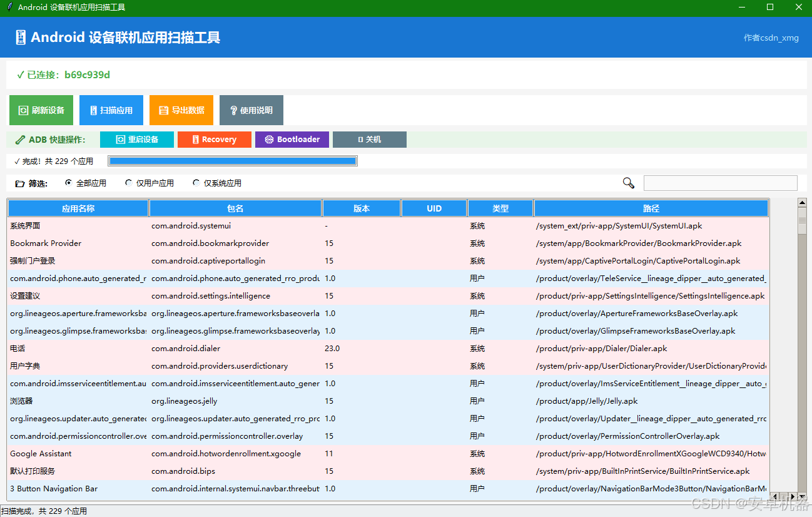Sort by the 版本 column header

click(x=362, y=208)
